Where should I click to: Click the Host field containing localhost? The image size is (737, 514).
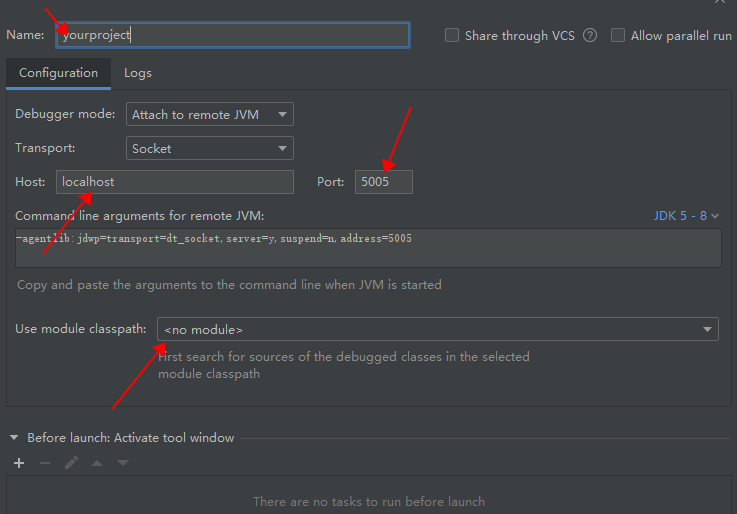click(x=175, y=182)
